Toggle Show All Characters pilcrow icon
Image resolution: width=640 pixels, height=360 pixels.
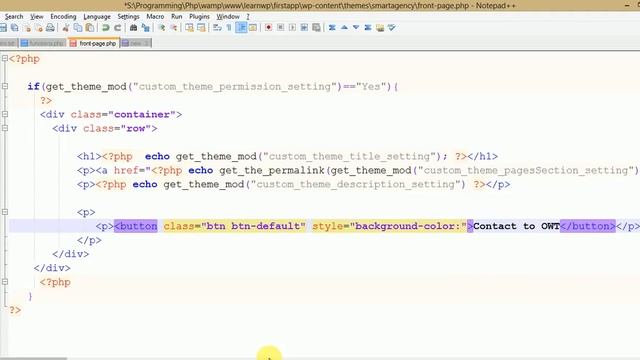tap(229, 28)
